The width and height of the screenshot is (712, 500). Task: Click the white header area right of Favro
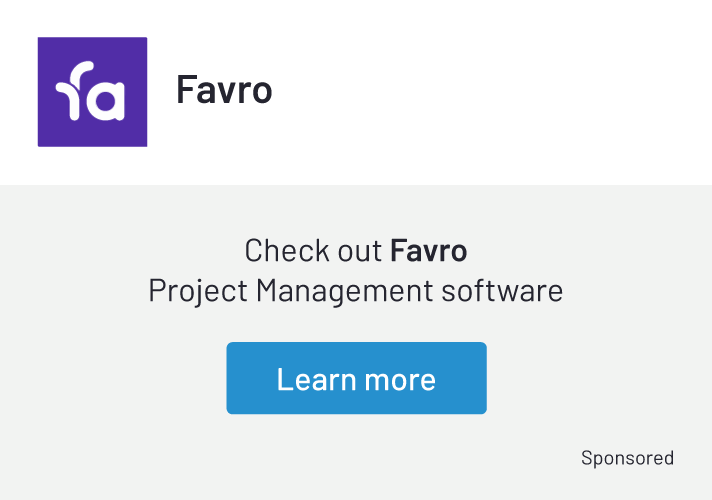[x=500, y=90]
